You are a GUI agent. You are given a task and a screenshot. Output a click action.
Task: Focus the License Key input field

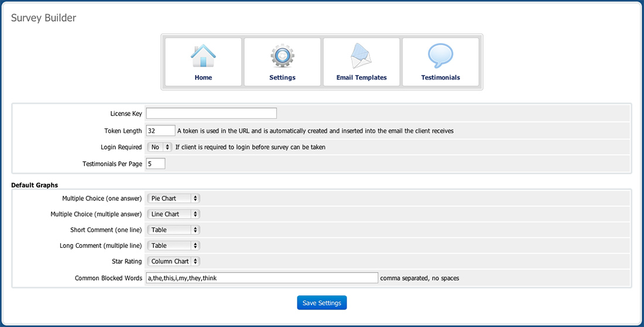[x=211, y=114]
